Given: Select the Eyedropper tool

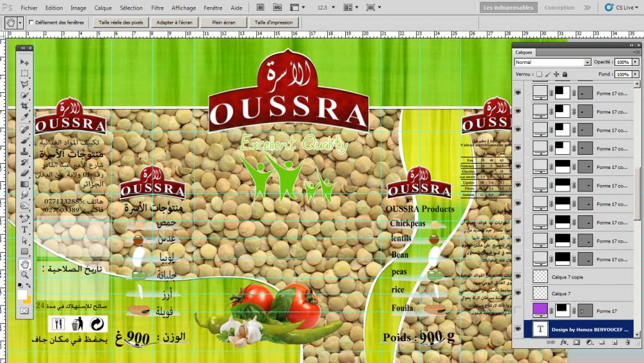Looking at the screenshot, I should (x=24, y=117).
